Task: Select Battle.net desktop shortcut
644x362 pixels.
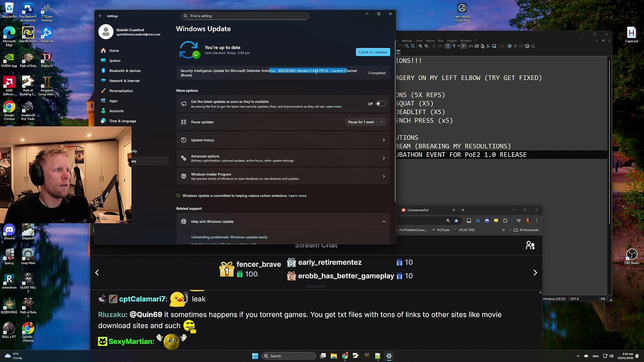Action: click(47, 35)
